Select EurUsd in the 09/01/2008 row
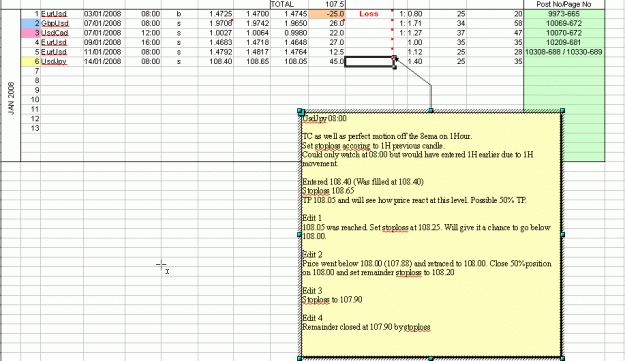Image resolution: width=625 pixels, height=361 pixels. [62, 43]
